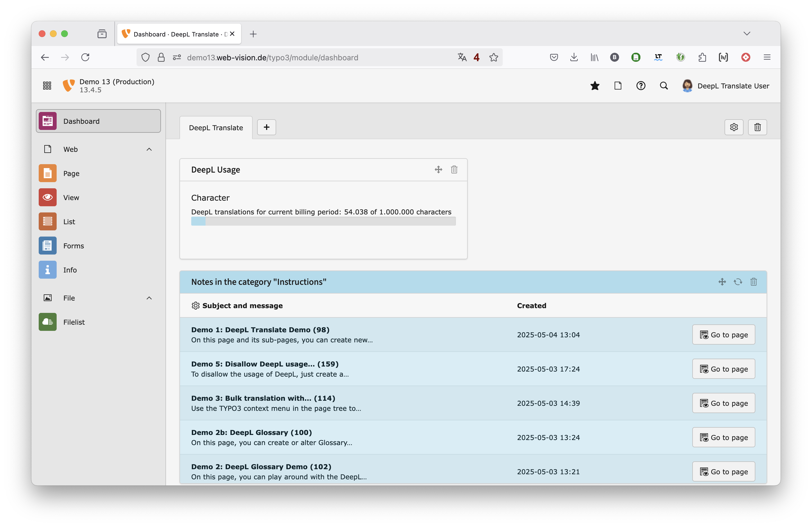Refresh the Instructions notes widget
This screenshot has width=812, height=527.
click(738, 282)
